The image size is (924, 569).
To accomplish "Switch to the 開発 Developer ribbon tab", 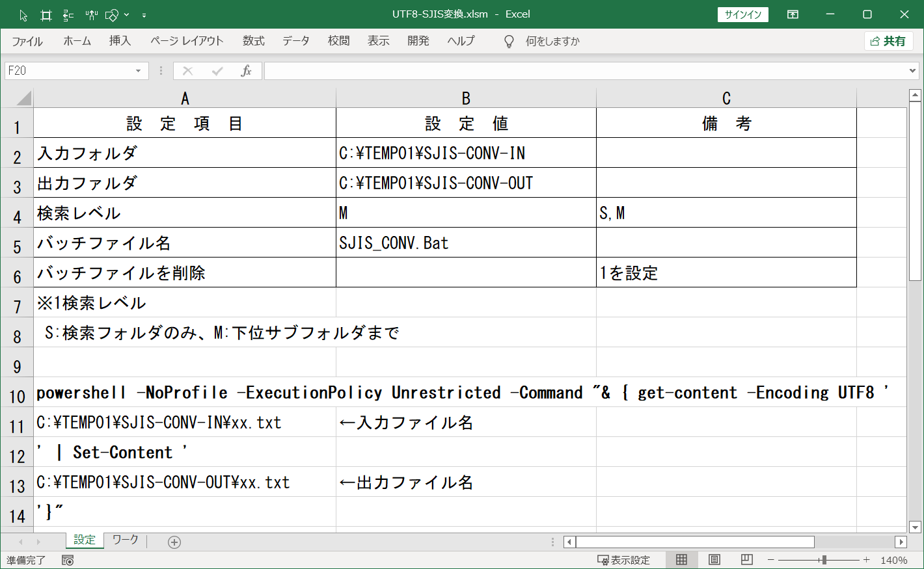I will [x=418, y=41].
